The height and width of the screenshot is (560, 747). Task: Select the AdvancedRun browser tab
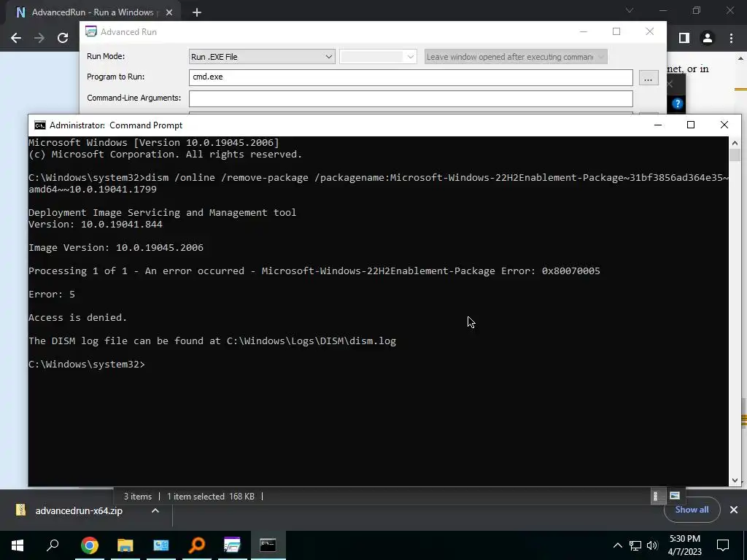[93, 12]
